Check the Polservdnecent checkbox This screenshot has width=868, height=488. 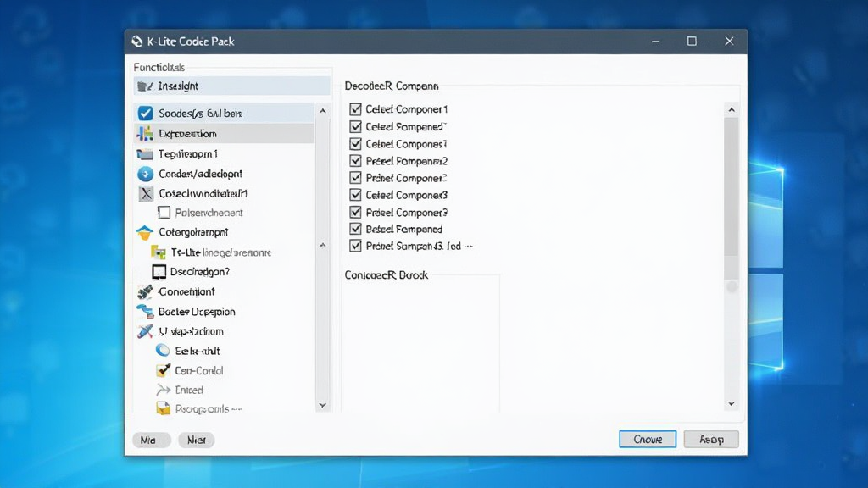(x=164, y=213)
